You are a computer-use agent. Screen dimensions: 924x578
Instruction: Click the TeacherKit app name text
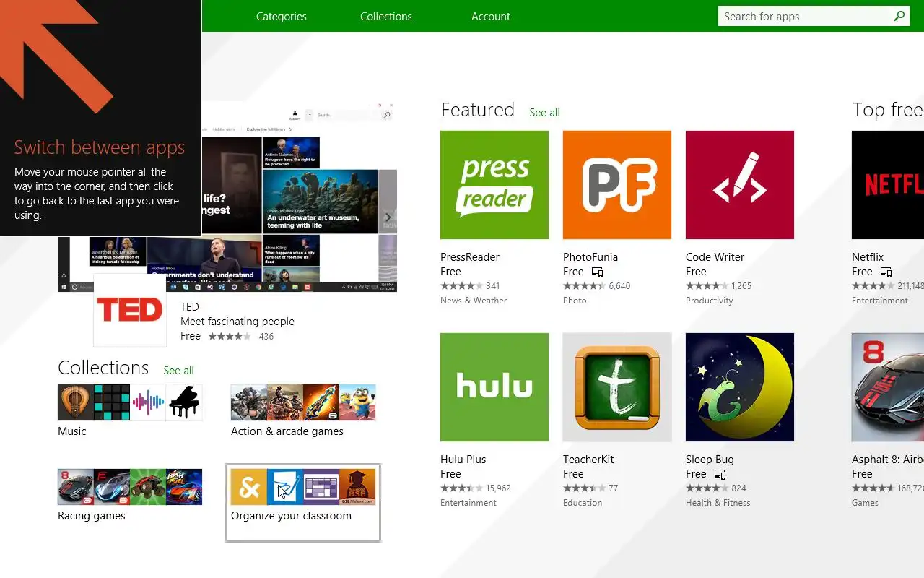[589, 460]
